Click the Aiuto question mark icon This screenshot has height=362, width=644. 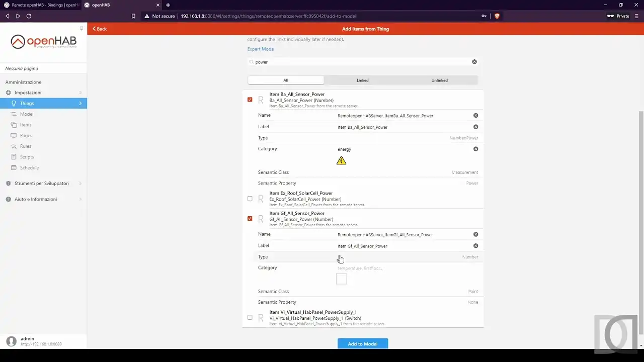[8, 199]
